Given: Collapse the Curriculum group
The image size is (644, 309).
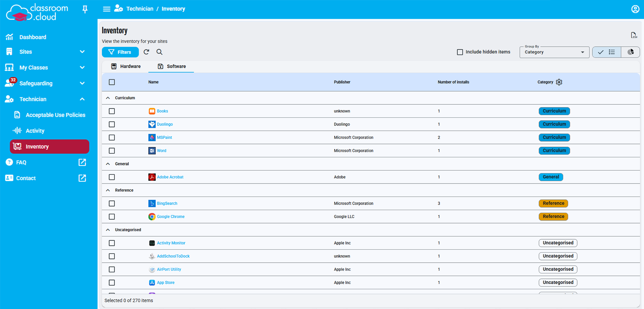Looking at the screenshot, I should 108,98.
